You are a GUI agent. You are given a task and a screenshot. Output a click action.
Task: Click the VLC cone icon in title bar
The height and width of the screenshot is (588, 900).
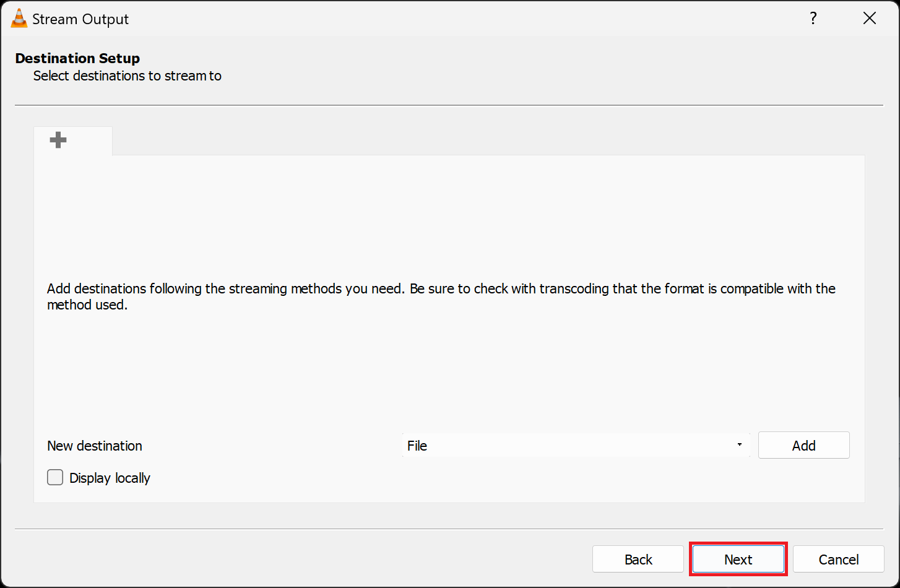[x=19, y=19]
